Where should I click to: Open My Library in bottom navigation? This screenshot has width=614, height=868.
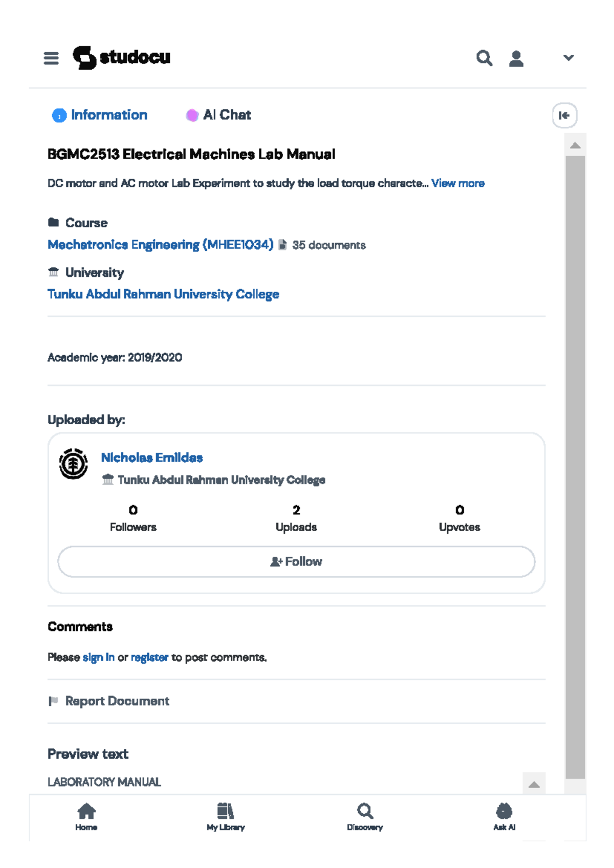pyautogui.click(x=226, y=816)
